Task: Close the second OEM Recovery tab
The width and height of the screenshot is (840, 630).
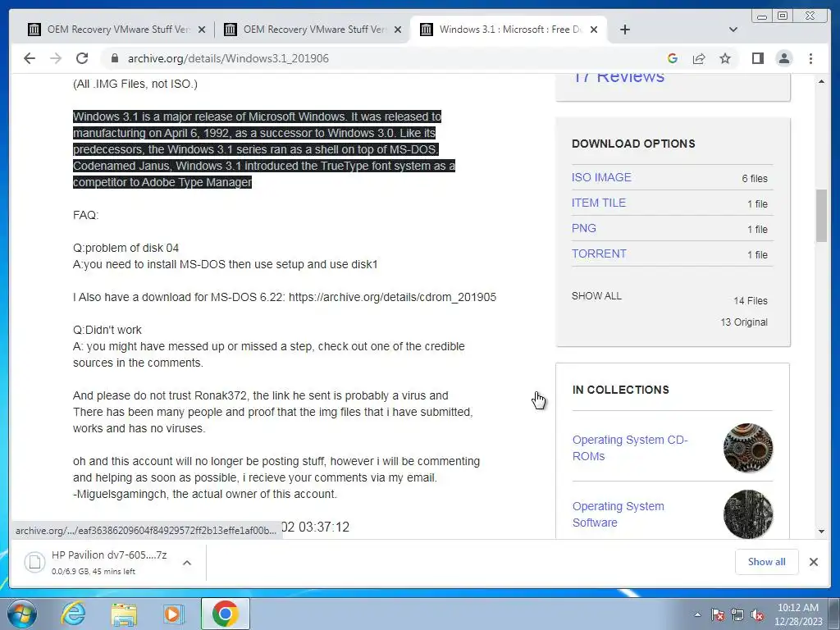Action: [x=398, y=30]
